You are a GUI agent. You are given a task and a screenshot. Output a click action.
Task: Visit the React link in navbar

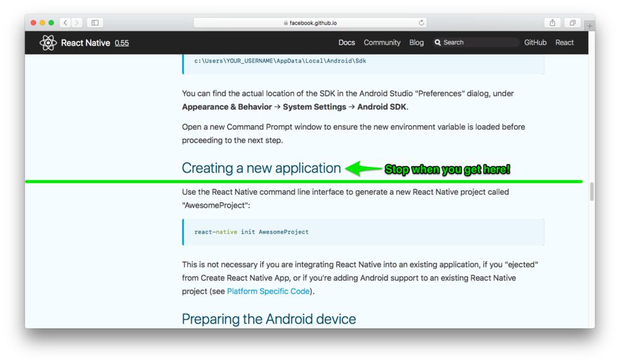tap(564, 42)
